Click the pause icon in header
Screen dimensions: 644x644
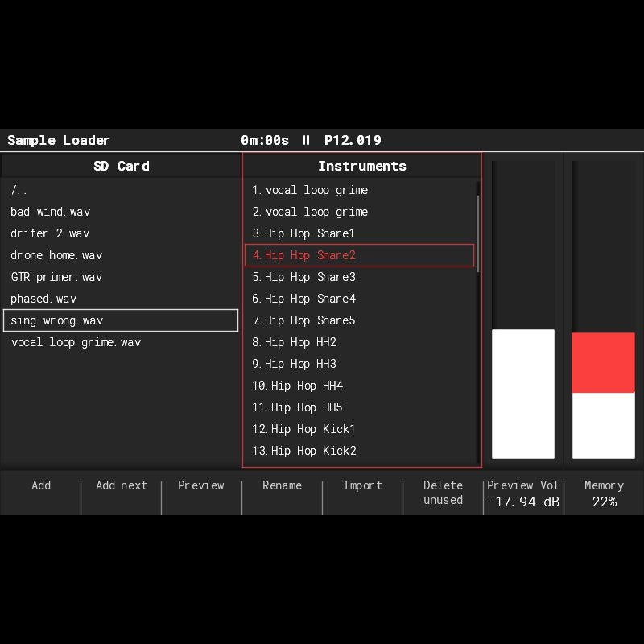point(306,140)
